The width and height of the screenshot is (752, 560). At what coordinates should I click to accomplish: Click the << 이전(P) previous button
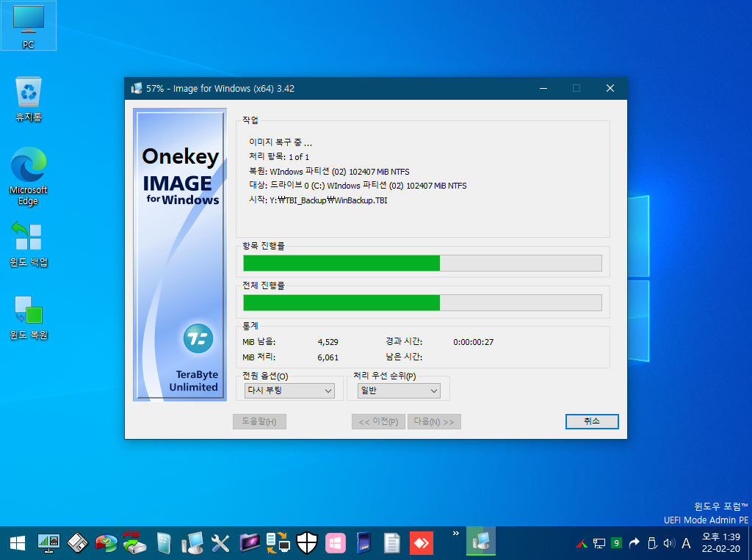(378, 421)
